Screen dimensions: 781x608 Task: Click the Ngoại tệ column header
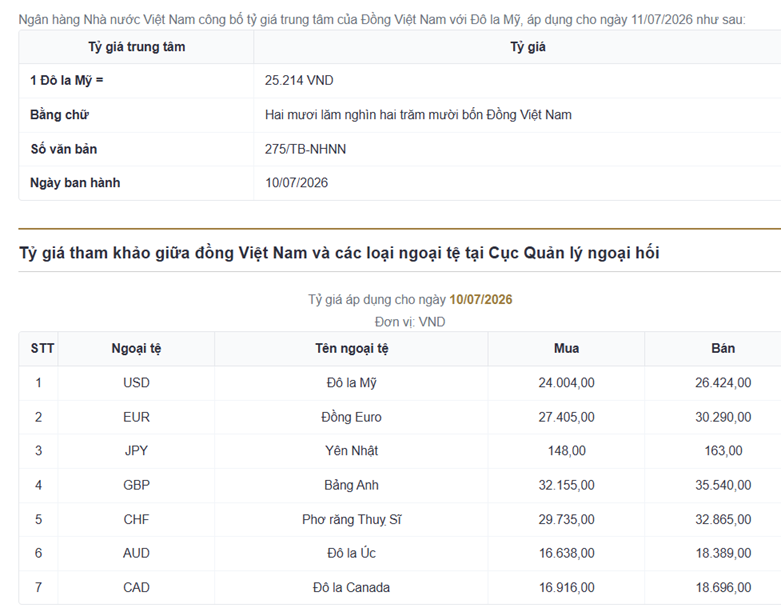tap(136, 349)
